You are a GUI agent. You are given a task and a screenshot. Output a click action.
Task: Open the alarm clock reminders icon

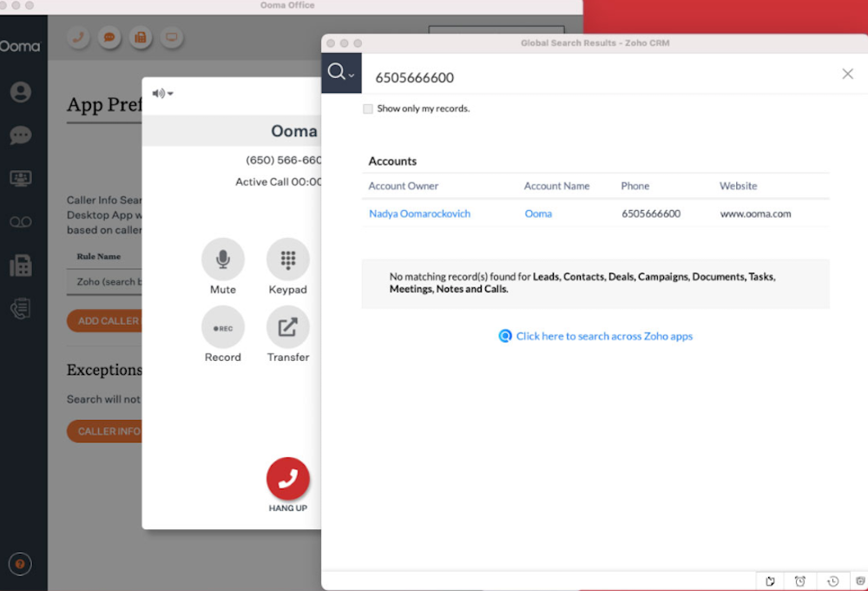coord(800,581)
